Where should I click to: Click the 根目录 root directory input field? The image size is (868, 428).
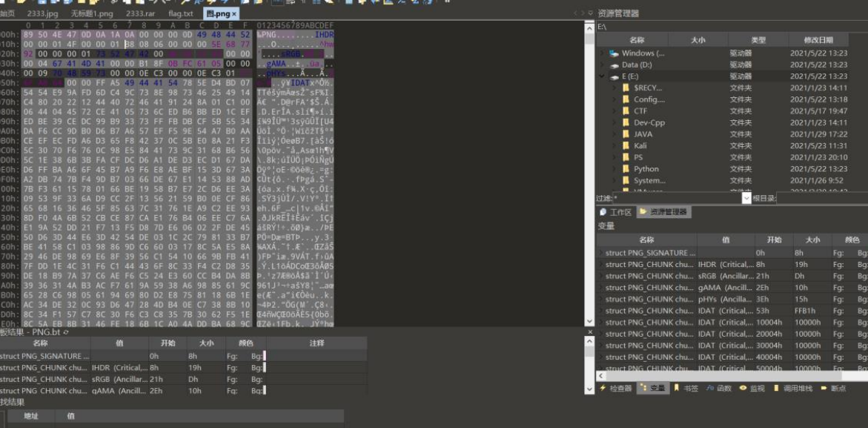(x=821, y=198)
